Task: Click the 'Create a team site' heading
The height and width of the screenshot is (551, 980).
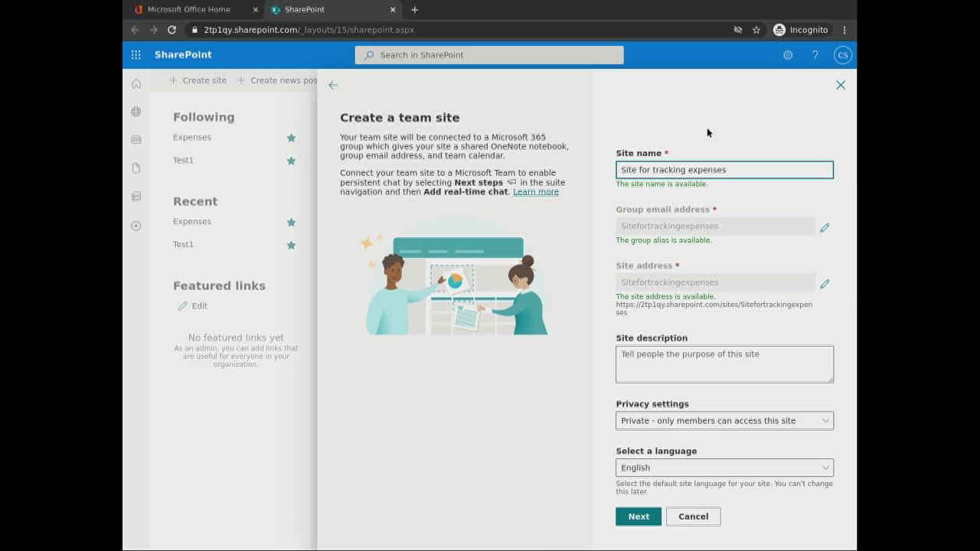Action: (x=400, y=118)
